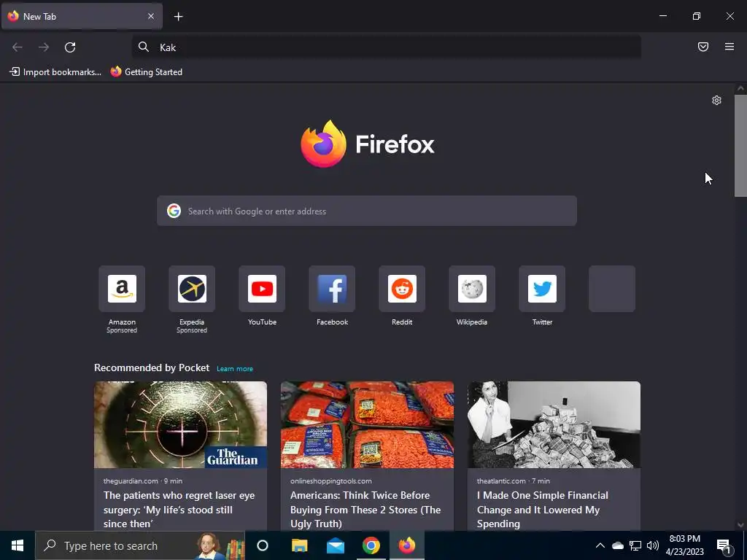The image size is (747, 560).
Task: Open the volume speaker tray icon
Action: pos(653,545)
